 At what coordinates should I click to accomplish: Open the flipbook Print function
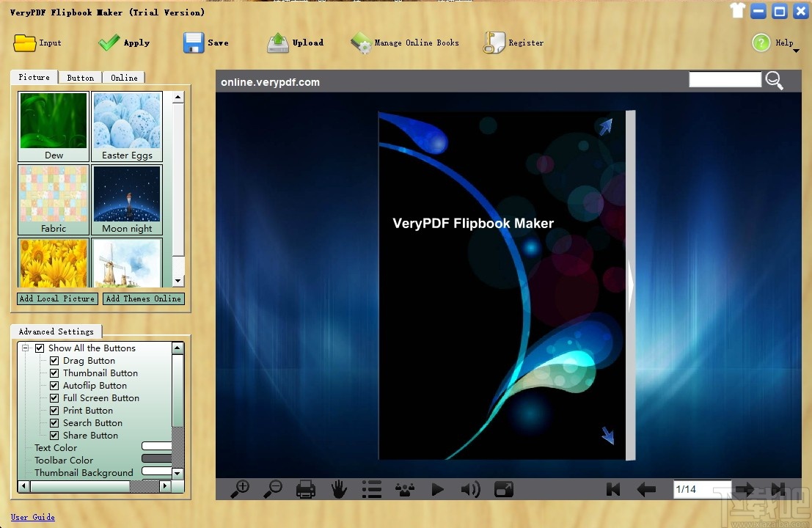306,488
